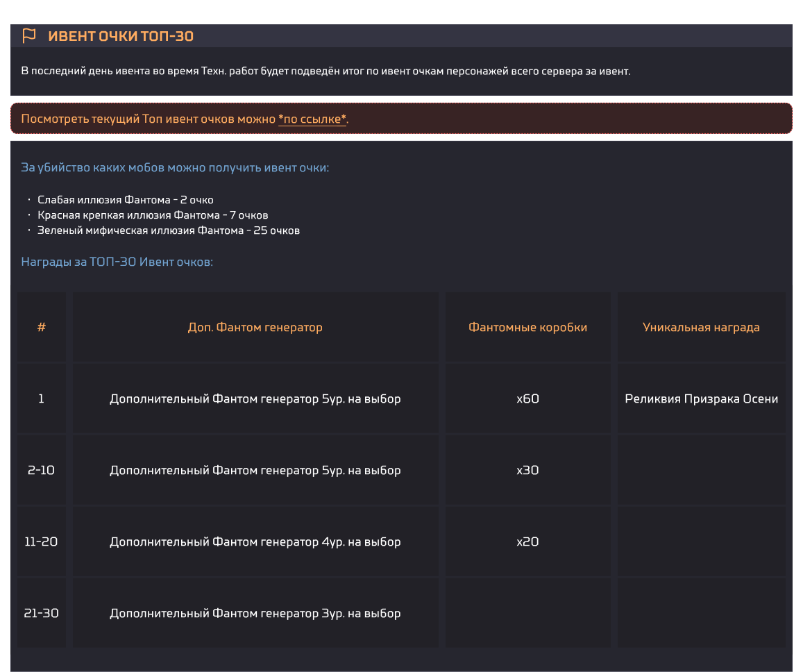803x672 pixels.
Task: Click the flag icon beside ИВЕНТ ОЧКИ ТОП-30
Action: 29,36
